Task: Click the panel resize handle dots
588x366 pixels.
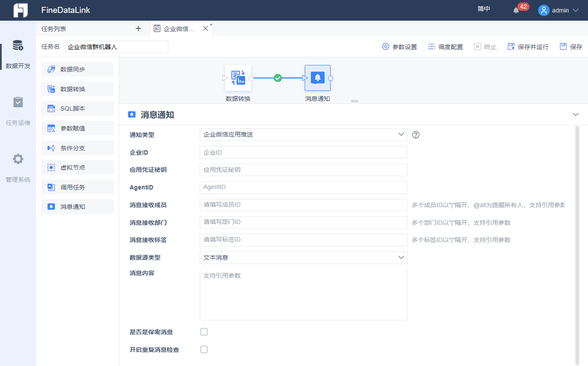Action: point(355,101)
